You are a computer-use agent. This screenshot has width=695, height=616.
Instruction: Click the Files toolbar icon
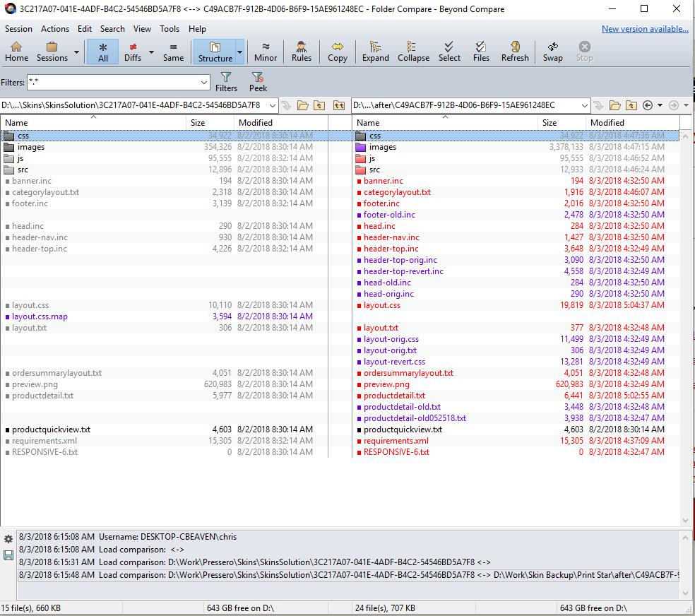[481, 52]
